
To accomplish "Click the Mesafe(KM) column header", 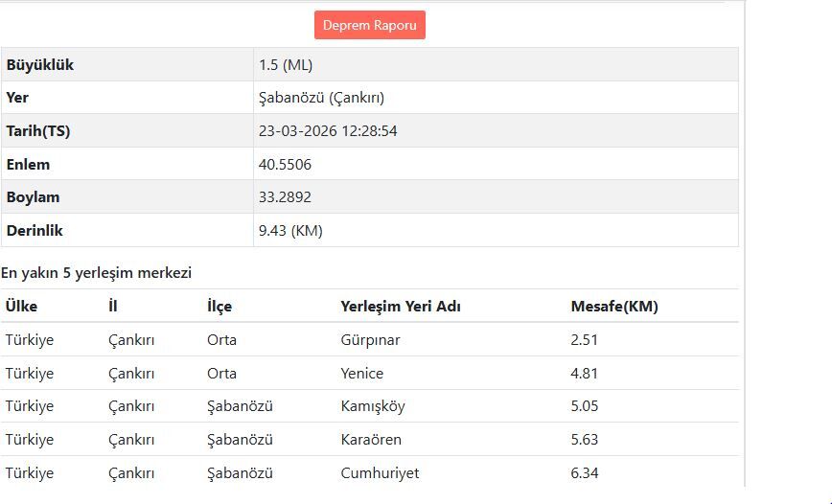I will pos(614,307).
